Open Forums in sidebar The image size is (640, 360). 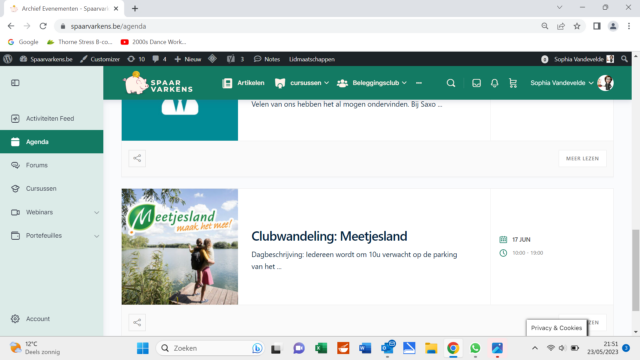click(x=37, y=165)
